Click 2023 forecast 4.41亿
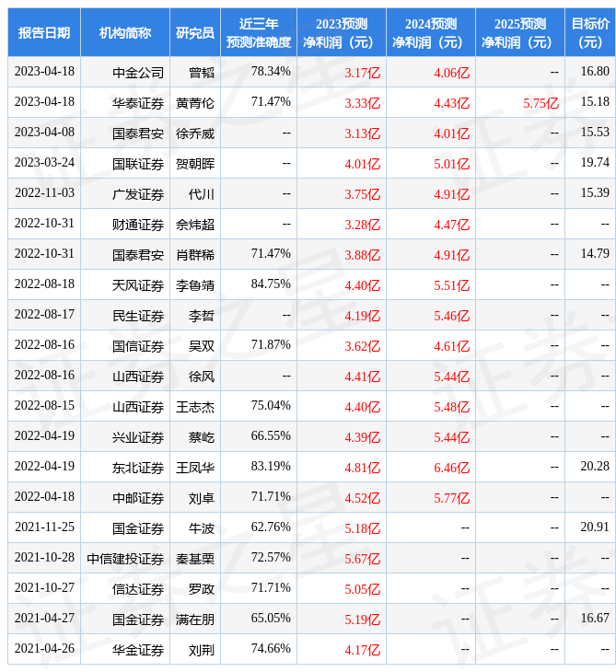This screenshot has height=672, width=616. click(362, 377)
